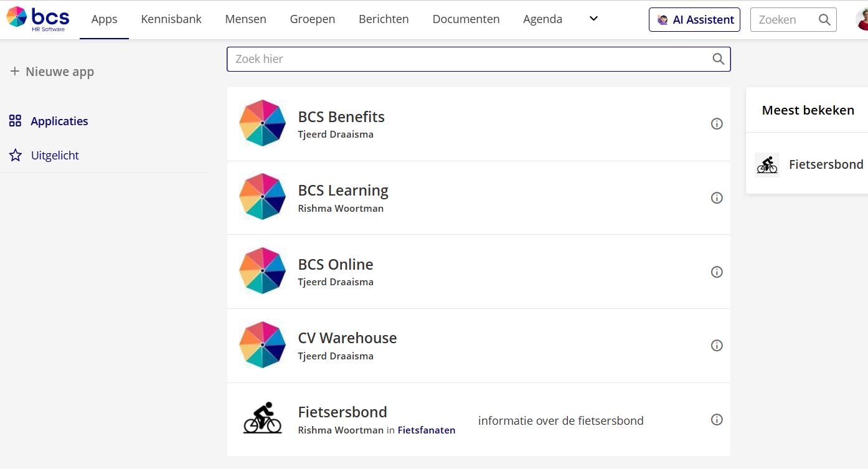Image resolution: width=868 pixels, height=469 pixels.
Task: Click the Meest bekeken heading
Action: point(808,110)
